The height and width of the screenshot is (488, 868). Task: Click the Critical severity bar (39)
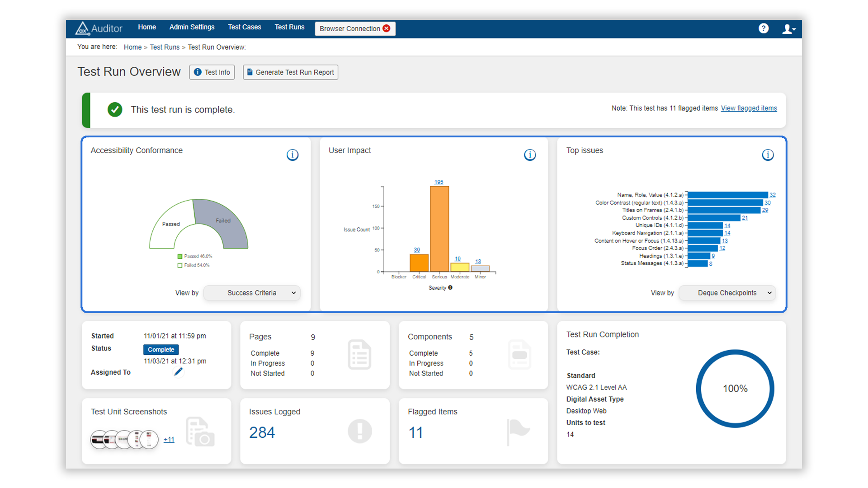(x=419, y=263)
